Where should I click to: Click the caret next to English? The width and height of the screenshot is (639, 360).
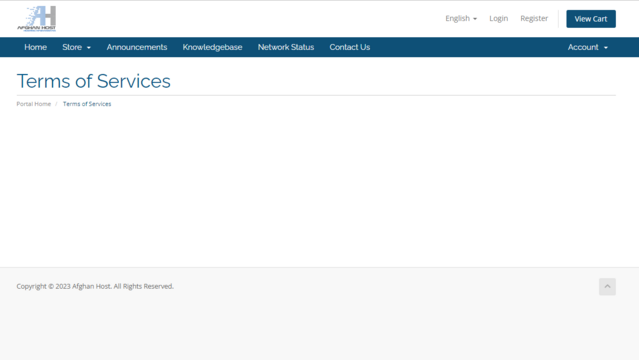[x=475, y=19]
